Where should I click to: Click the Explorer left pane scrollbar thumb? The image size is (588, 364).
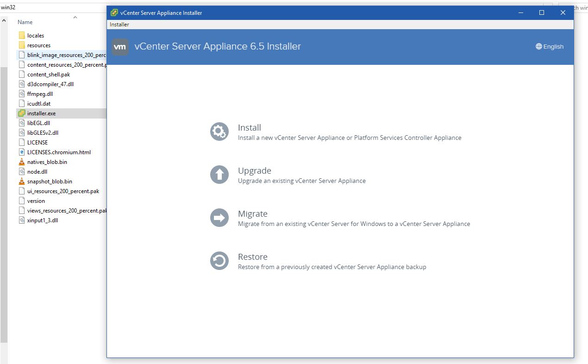click(x=4, y=205)
